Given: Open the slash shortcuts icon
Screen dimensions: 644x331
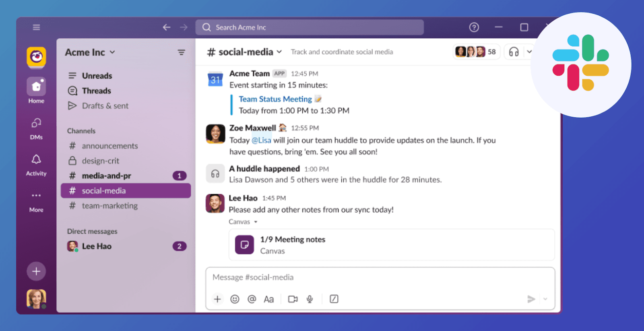Looking at the screenshot, I should pyautogui.click(x=334, y=299).
